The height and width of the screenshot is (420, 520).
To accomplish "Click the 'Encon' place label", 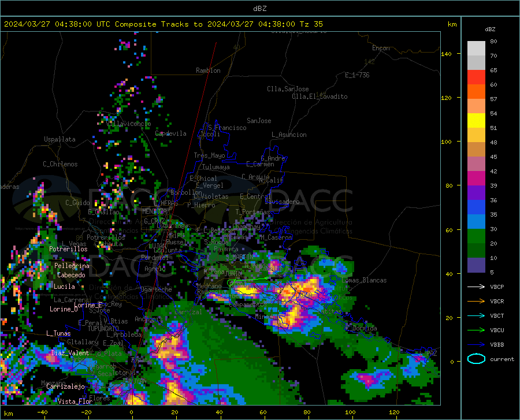I will click(x=381, y=48).
